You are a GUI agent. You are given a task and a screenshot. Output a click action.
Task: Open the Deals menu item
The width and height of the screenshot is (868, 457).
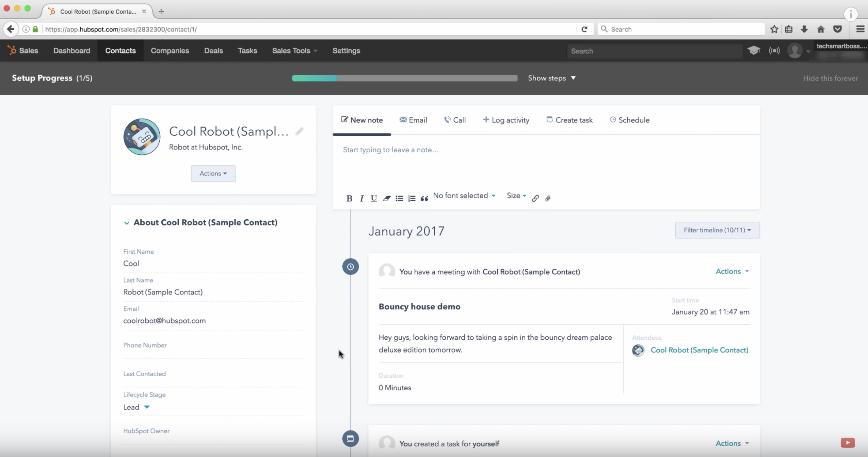(x=213, y=51)
